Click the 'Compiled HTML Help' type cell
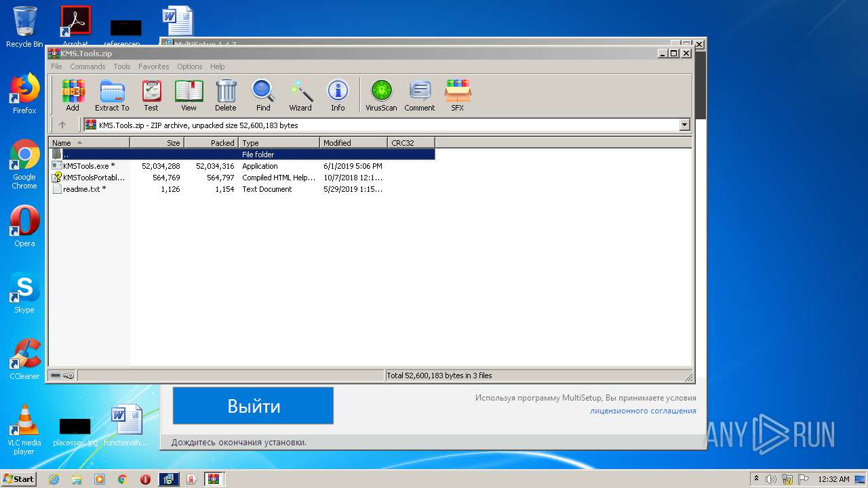The image size is (868, 488). [x=279, y=178]
